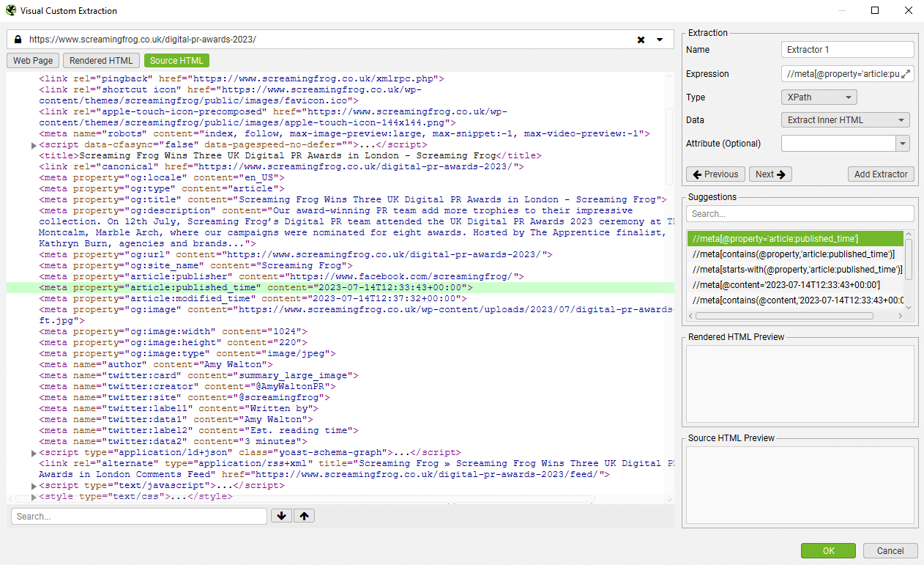Image resolution: width=924 pixels, height=565 pixels.
Task: Expand the Expression field editor icon
Action: (906, 74)
